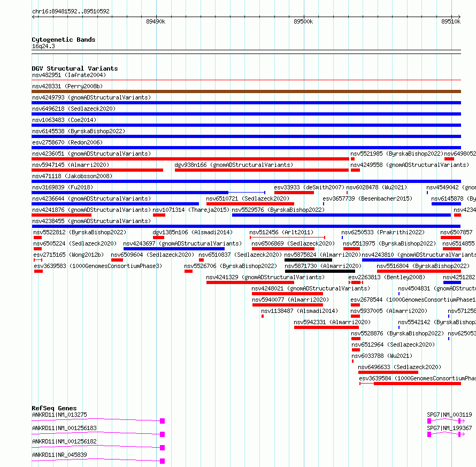Select the nsv6509604 (Sedlazeck2020) red bar
This screenshot has height=467, width=476.
pyautogui.click(x=117, y=260)
